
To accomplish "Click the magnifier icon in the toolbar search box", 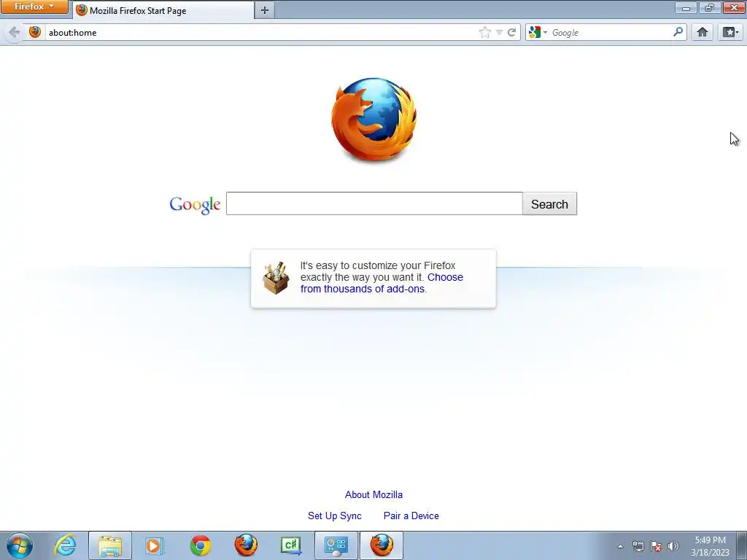I will point(678,32).
